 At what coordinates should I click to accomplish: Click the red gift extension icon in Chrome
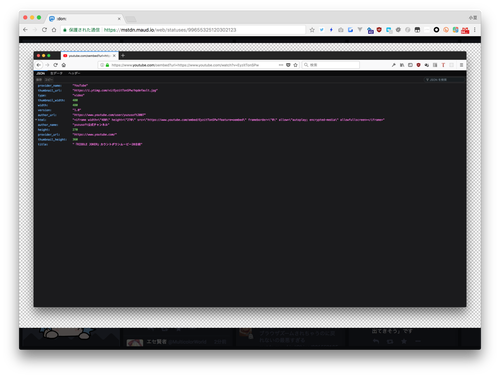point(465,30)
